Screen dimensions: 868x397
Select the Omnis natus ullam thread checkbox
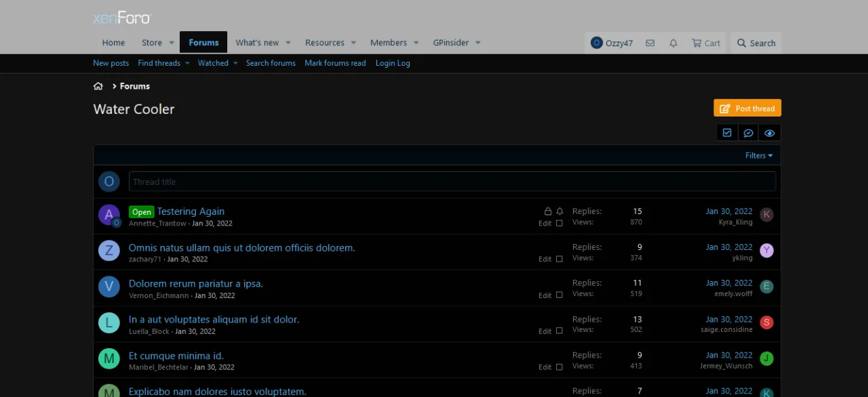(x=559, y=259)
